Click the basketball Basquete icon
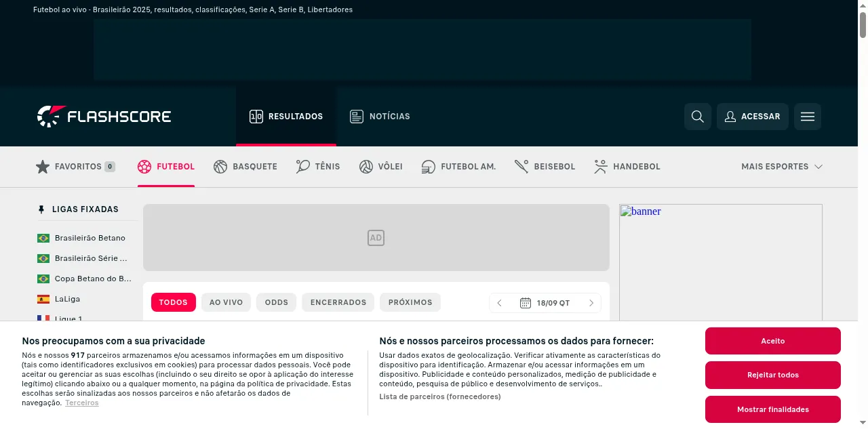Screen dimensions: 868x429 220,167
